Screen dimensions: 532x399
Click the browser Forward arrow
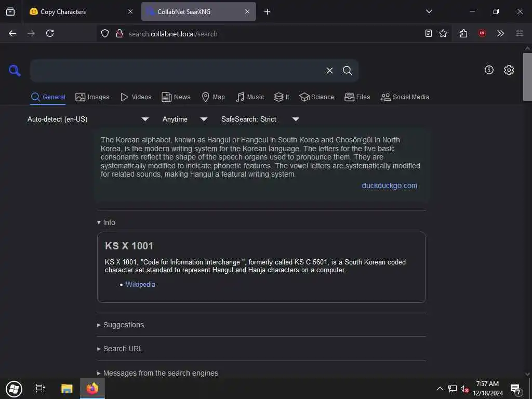[31, 33]
